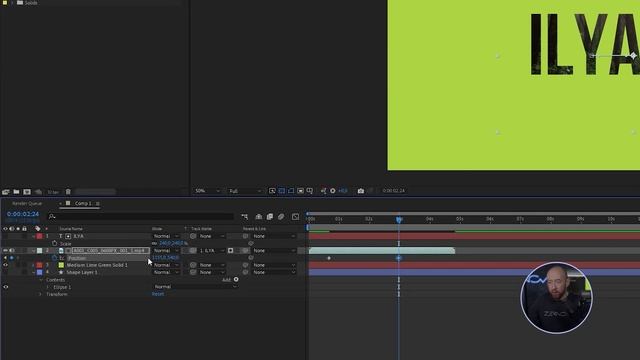Go to previous Position keyframe arrow
This screenshot has height=360, width=640.
point(5,258)
